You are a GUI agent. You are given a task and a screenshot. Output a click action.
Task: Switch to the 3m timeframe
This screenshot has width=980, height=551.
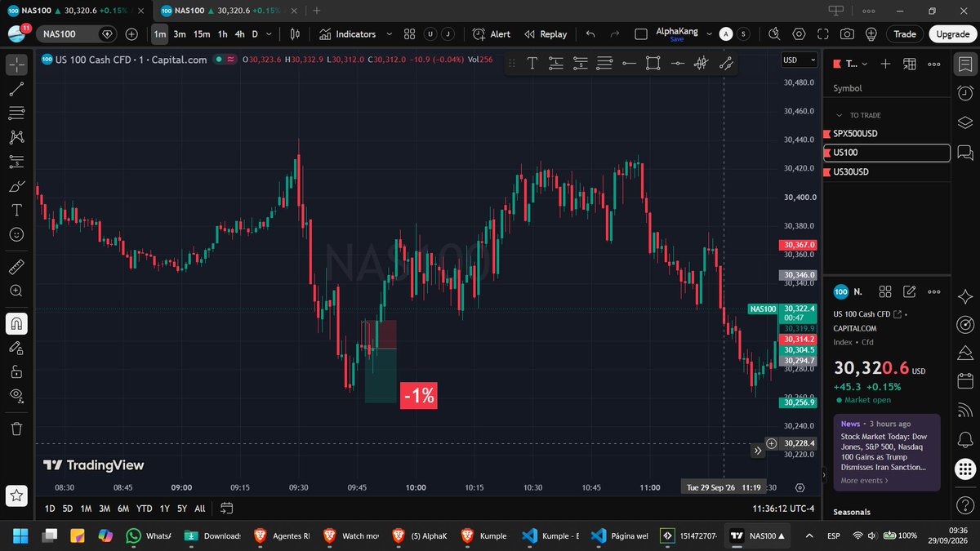180,34
